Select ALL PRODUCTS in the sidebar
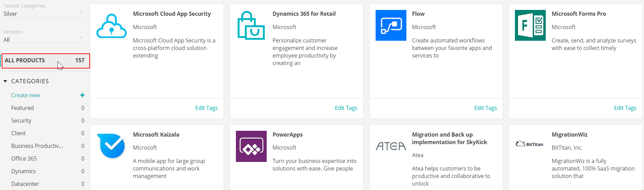The height and width of the screenshot is (190, 644). point(46,61)
